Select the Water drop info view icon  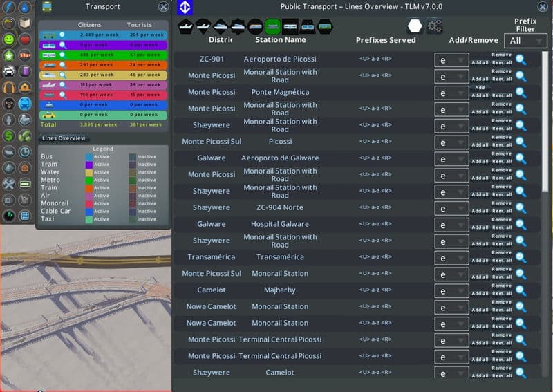tap(25, 8)
